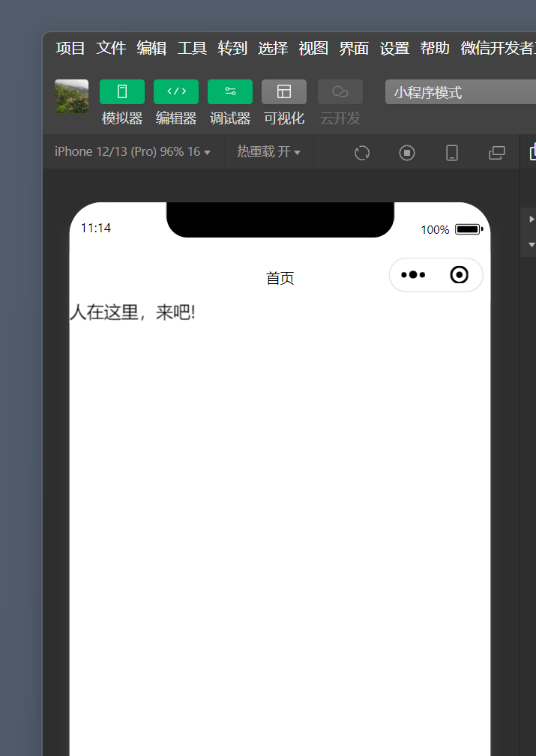536x756 pixels.
Task: Toggle the 编辑器 editor panel button
Action: click(176, 91)
